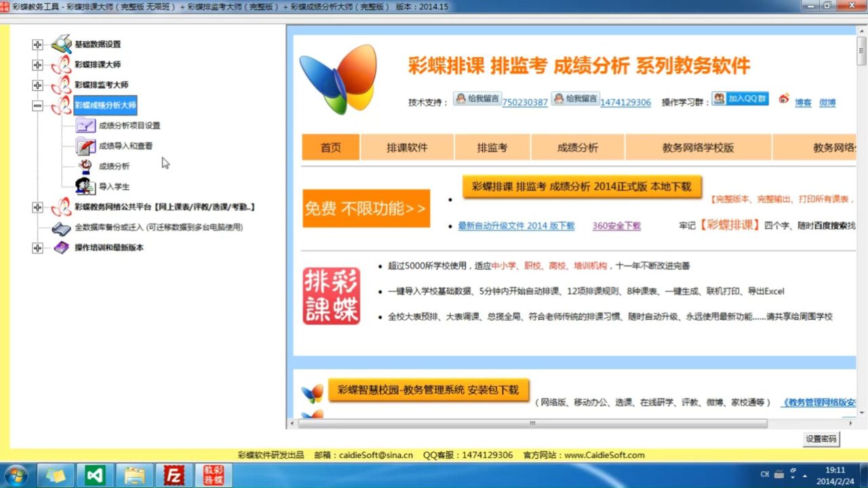The height and width of the screenshot is (488, 868).
Task: Open the file manager taskbar icon
Action: [x=135, y=476]
